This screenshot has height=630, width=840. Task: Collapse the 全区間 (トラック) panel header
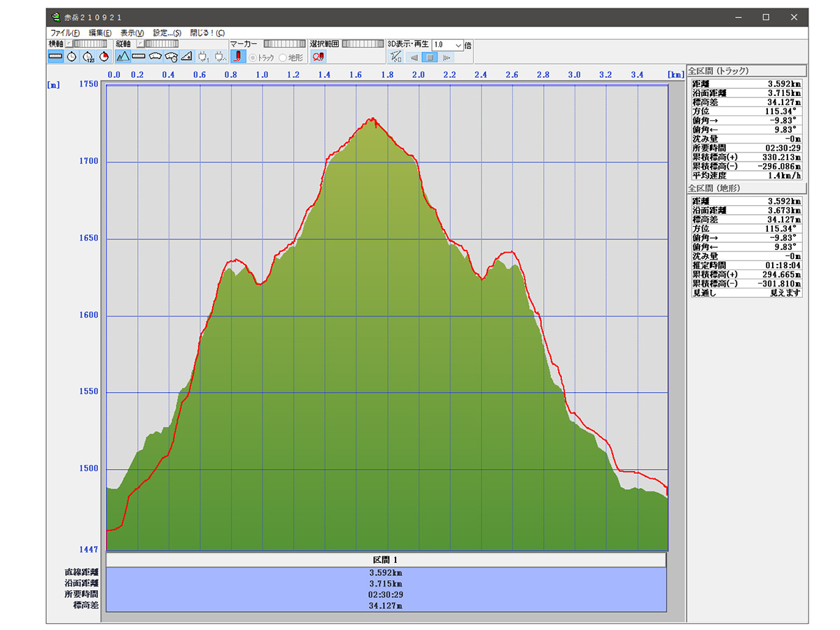point(746,71)
